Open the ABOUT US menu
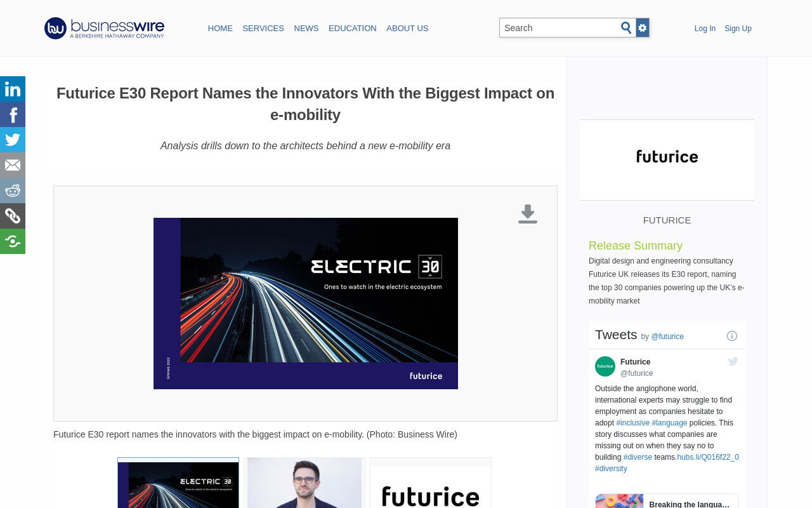 (407, 29)
